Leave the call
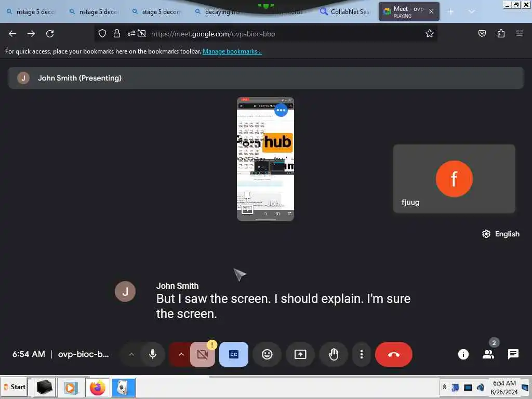This screenshot has width=532, height=399. click(394, 354)
